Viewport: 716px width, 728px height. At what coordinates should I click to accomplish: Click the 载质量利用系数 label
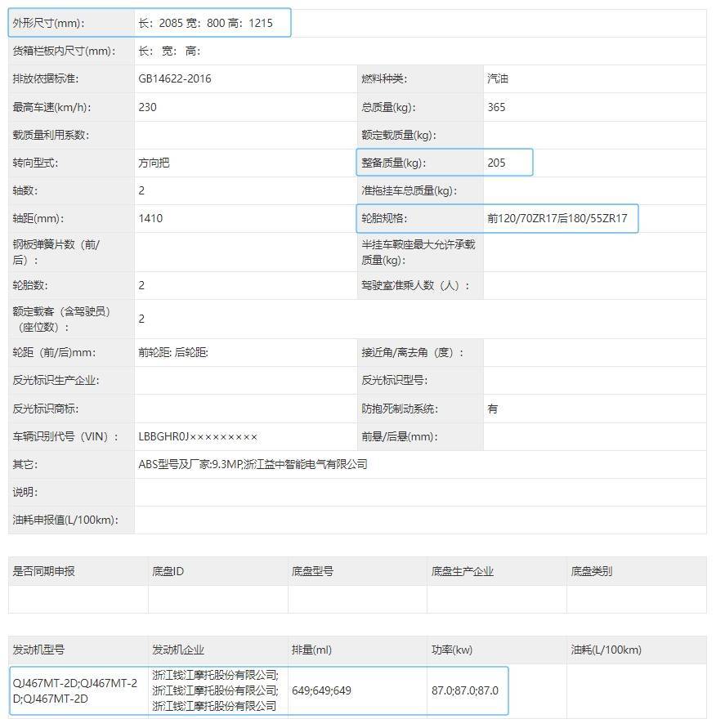pyautogui.click(x=51, y=135)
